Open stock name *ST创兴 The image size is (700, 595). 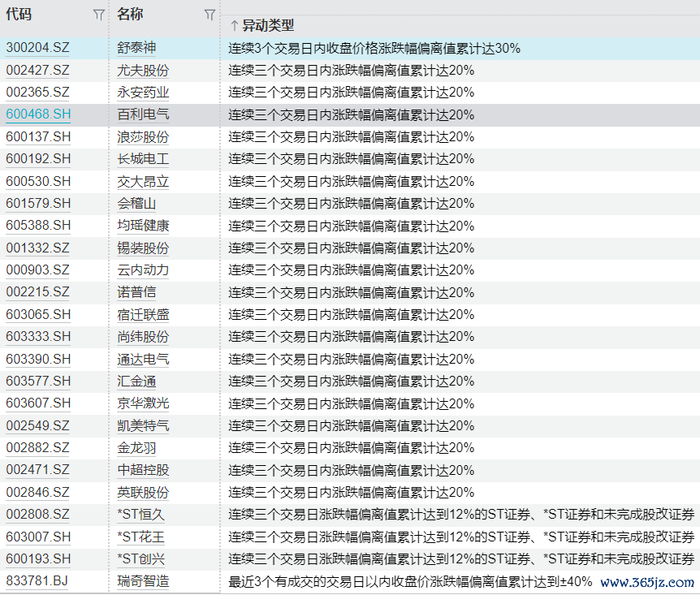click(x=140, y=558)
